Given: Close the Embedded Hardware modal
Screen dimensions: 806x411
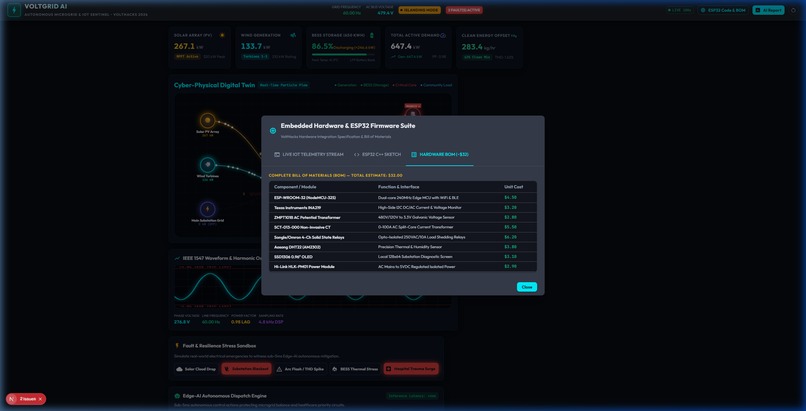Looking at the screenshot, I should (x=527, y=287).
